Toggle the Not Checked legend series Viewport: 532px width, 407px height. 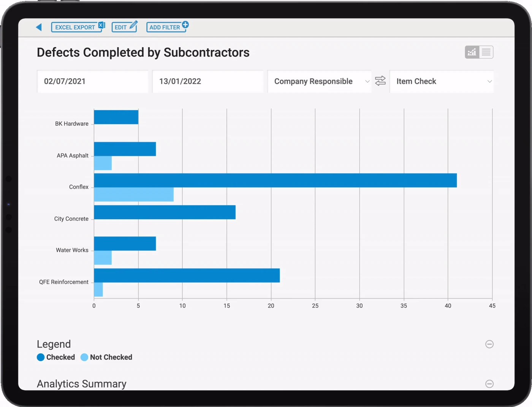(106, 357)
